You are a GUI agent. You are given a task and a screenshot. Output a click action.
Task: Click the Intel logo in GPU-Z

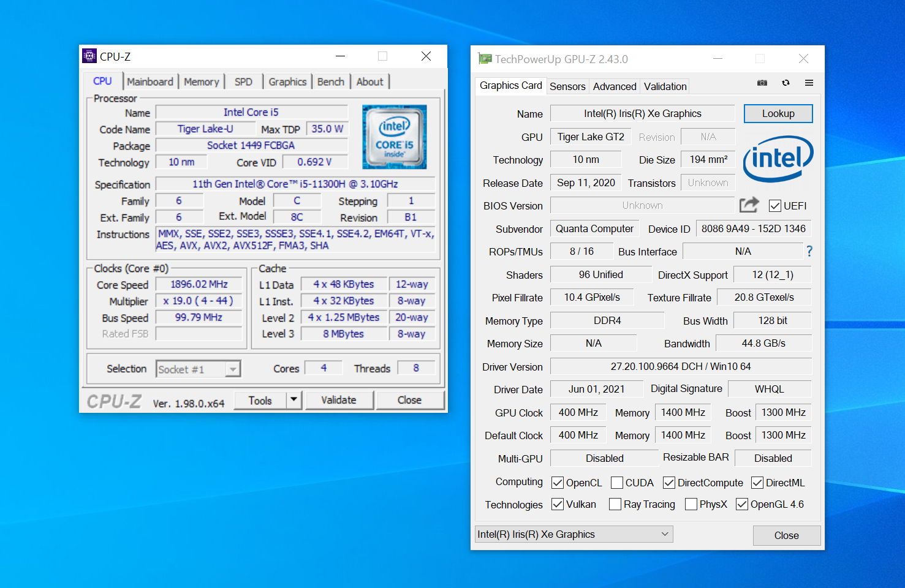778,159
